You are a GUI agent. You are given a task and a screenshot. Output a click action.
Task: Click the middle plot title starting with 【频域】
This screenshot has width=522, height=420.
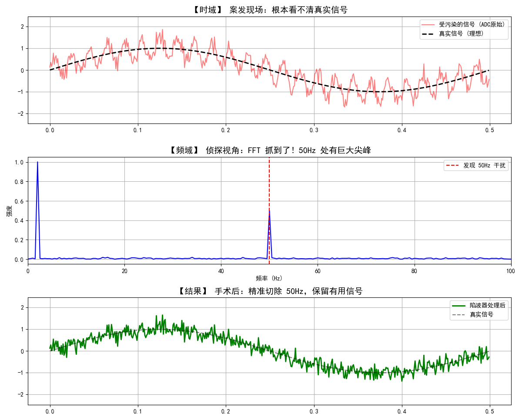click(270, 150)
